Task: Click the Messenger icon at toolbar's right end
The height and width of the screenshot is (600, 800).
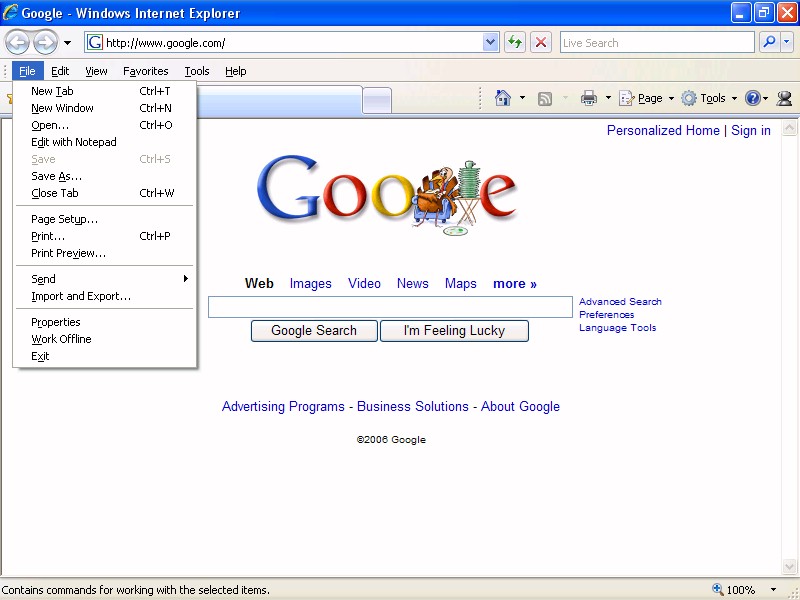Action: [x=784, y=98]
